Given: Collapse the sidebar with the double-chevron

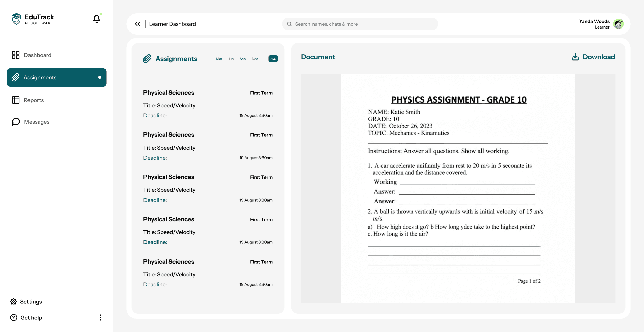Looking at the screenshot, I should coord(138,24).
